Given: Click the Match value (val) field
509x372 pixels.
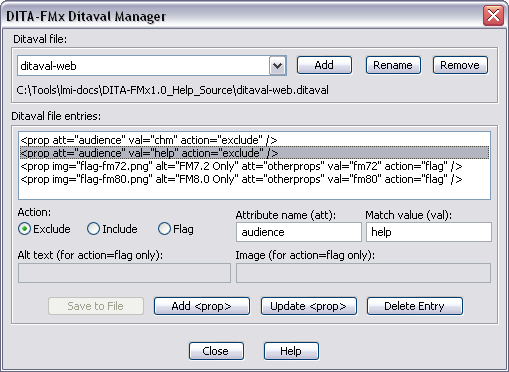Looking at the screenshot, I should 429,232.
